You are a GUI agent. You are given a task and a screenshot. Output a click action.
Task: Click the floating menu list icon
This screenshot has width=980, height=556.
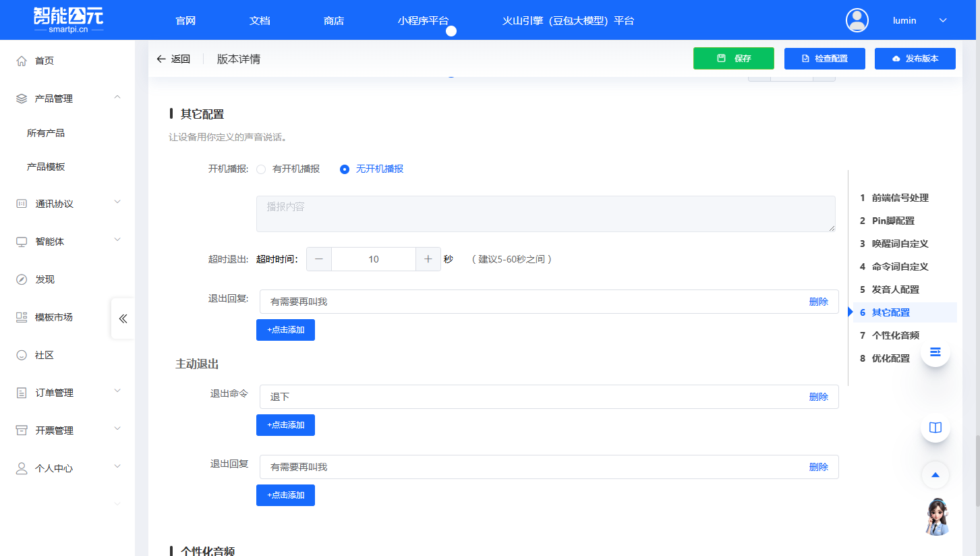coord(935,352)
